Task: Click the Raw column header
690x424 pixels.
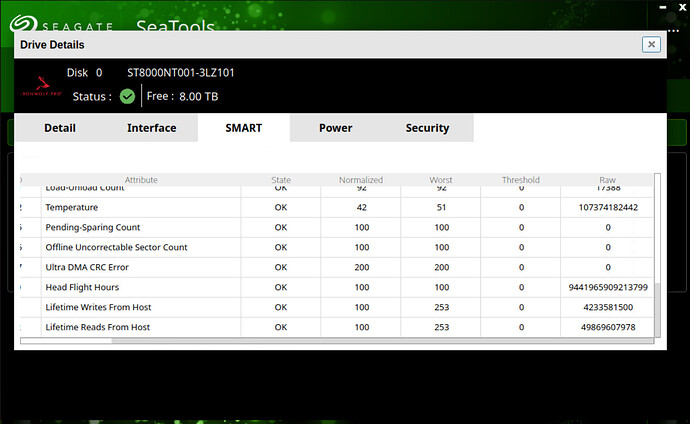Action: pos(608,180)
